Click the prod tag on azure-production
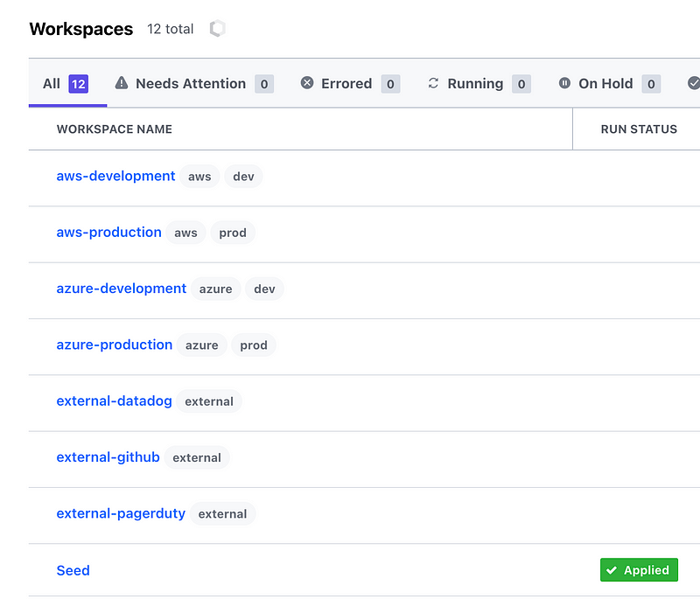The width and height of the screenshot is (700, 599). [x=254, y=345]
